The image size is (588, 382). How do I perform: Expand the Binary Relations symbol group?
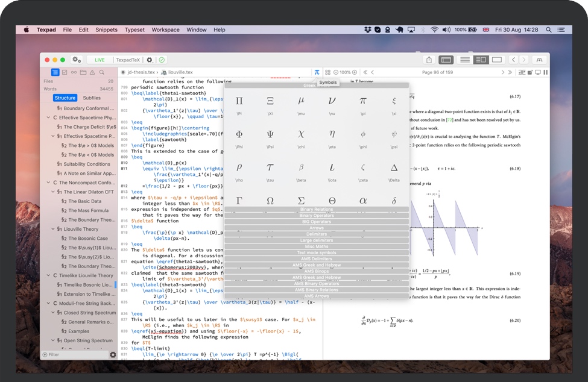click(x=316, y=209)
